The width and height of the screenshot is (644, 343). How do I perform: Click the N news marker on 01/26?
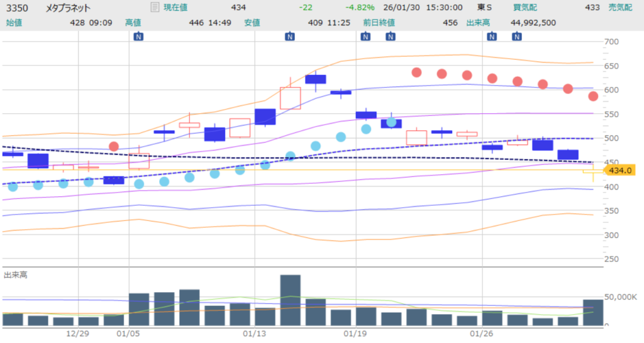[x=491, y=37]
